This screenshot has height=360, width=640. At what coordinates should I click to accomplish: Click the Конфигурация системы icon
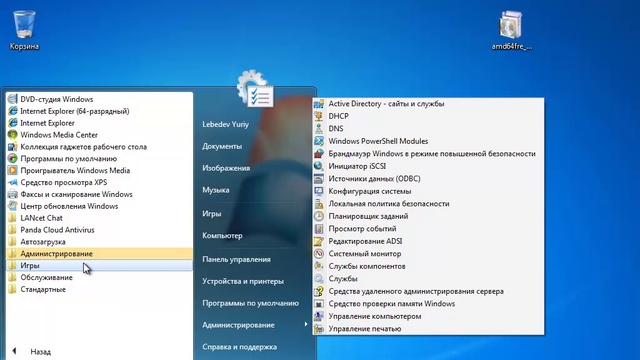(x=319, y=191)
